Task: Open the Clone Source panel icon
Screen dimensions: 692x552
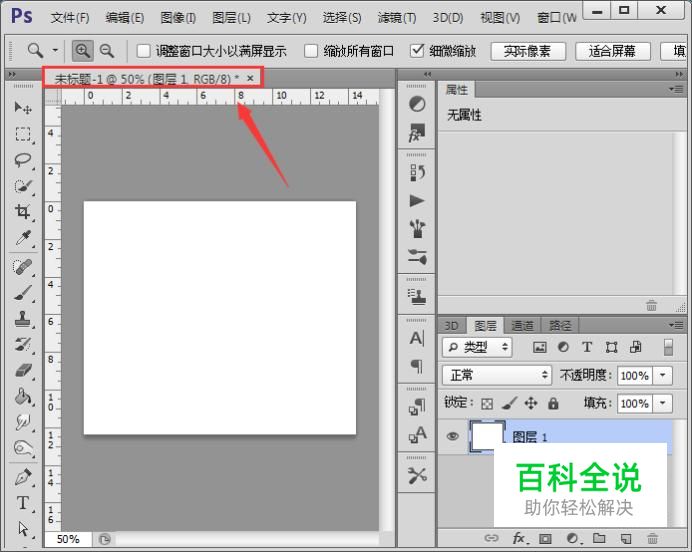Action: click(x=417, y=297)
